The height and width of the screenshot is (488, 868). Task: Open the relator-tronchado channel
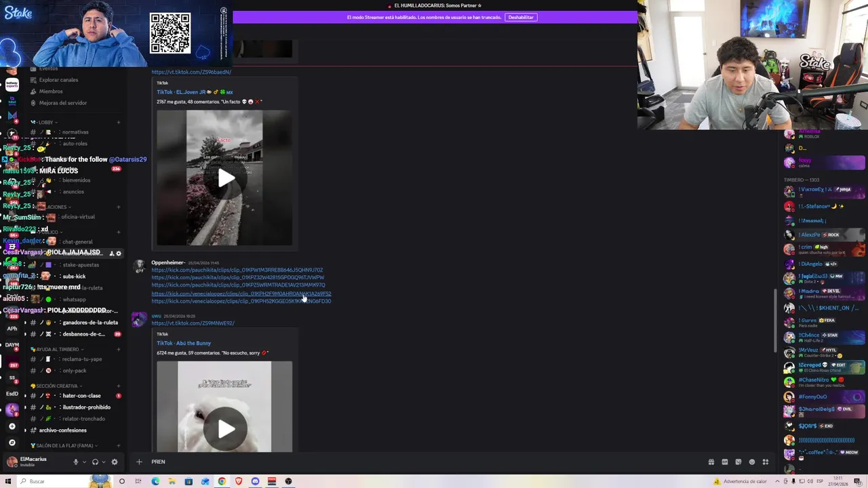83,419
